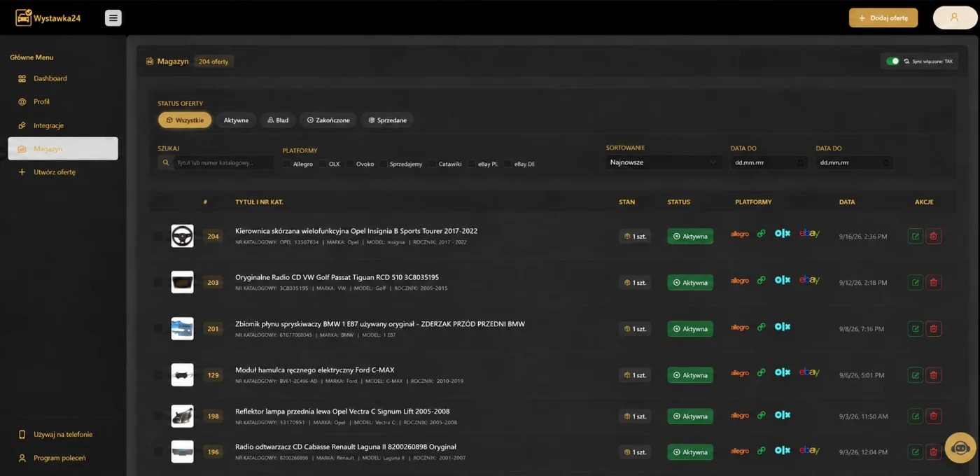Screen dimensions: 980x476
Task: Edit offer 203 using the green pencil icon
Action: click(x=915, y=283)
